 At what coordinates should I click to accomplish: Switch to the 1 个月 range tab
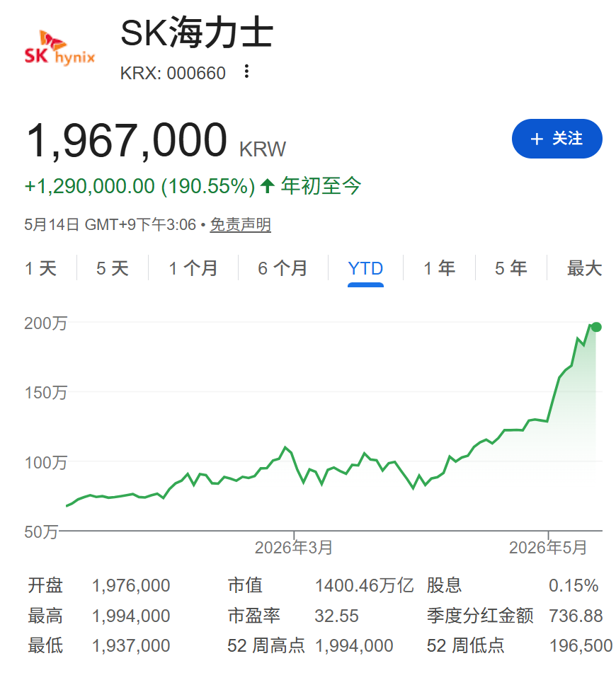pos(193,268)
